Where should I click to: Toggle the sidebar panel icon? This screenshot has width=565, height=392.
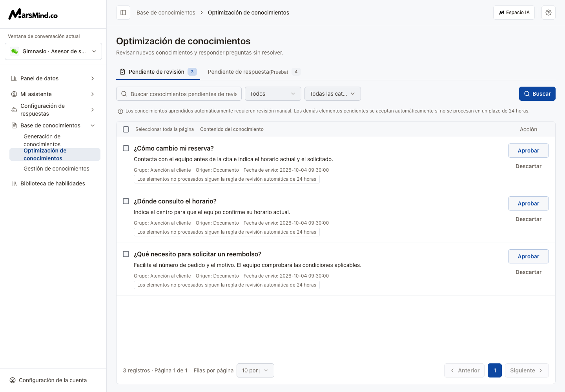click(123, 13)
